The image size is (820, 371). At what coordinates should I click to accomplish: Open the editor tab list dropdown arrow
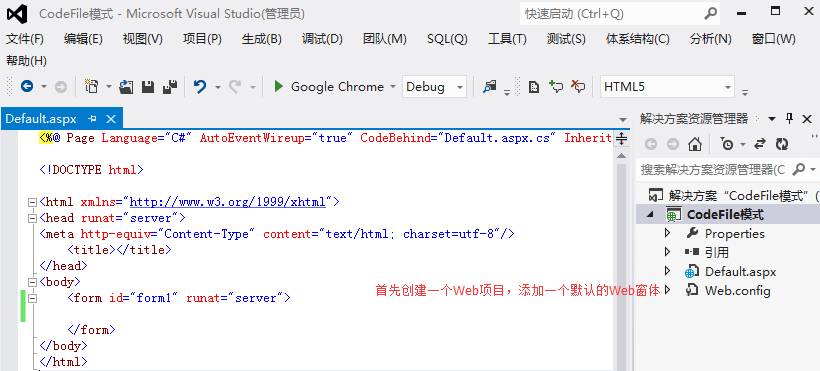coord(622,119)
